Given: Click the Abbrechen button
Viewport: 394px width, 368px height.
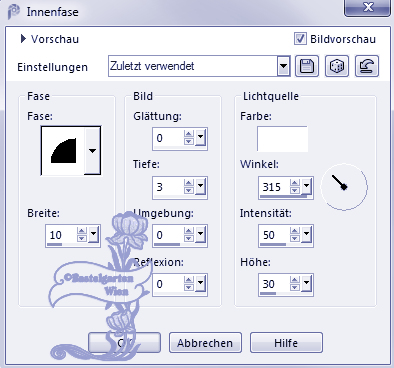Looking at the screenshot, I should click(x=205, y=343).
